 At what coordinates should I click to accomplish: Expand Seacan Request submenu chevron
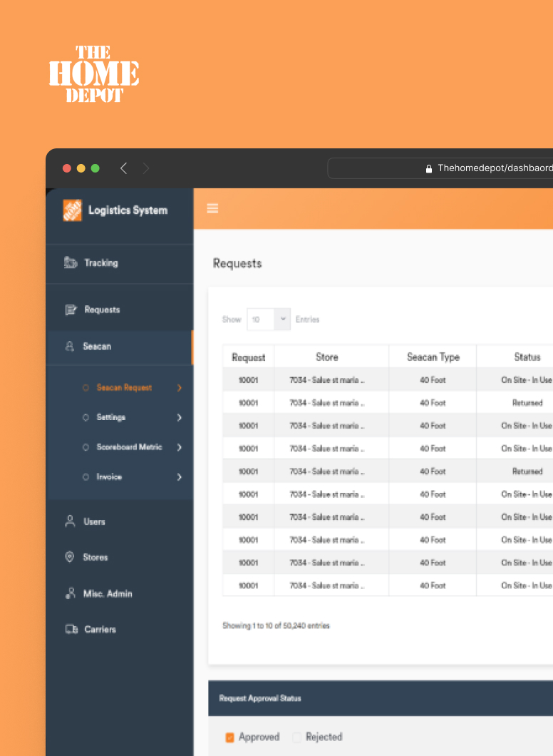click(x=179, y=388)
